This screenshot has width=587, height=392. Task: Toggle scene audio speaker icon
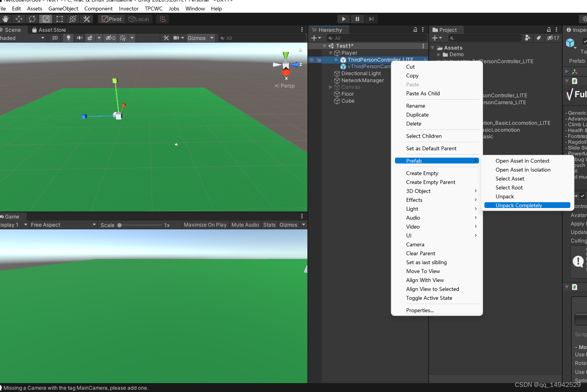(x=80, y=38)
